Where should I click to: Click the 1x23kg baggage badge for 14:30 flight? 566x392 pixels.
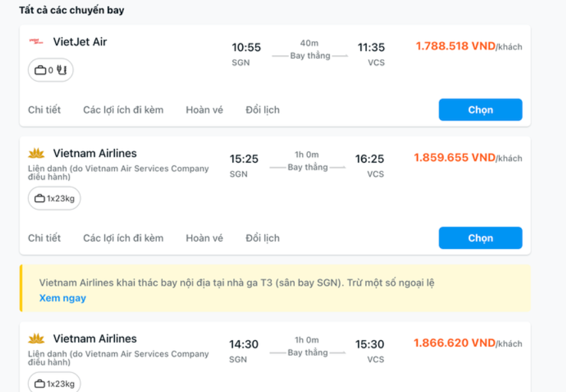[54, 383]
